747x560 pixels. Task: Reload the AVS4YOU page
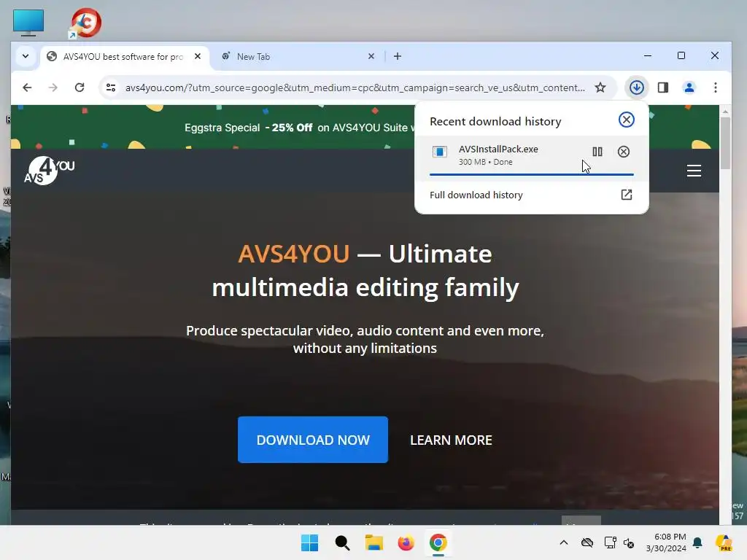[x=80, y=87]
